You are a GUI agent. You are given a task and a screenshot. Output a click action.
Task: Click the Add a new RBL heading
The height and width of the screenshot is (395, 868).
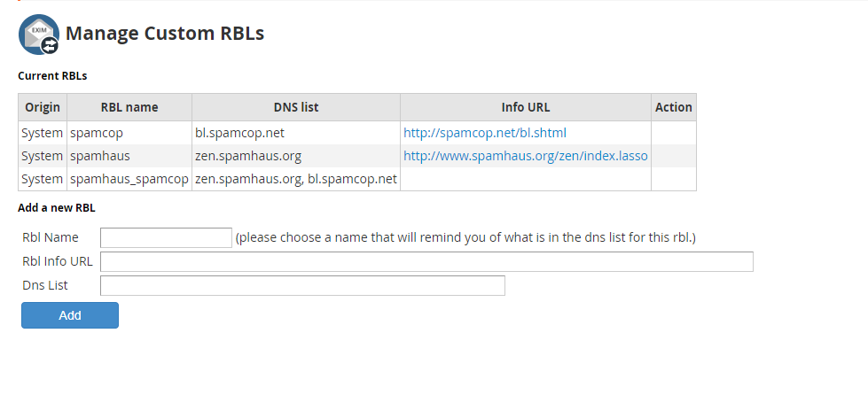click(57, 208)
